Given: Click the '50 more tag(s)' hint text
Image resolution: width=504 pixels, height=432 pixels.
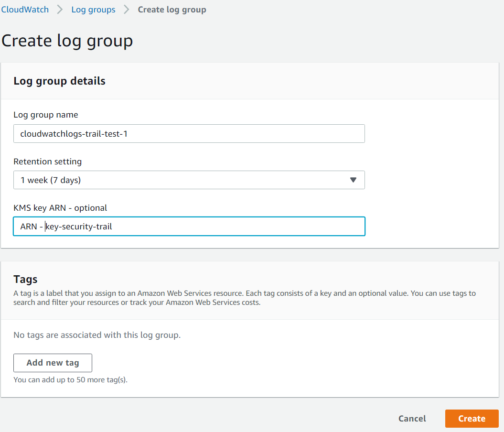Looking at the screenshot, I should (70, 380).
